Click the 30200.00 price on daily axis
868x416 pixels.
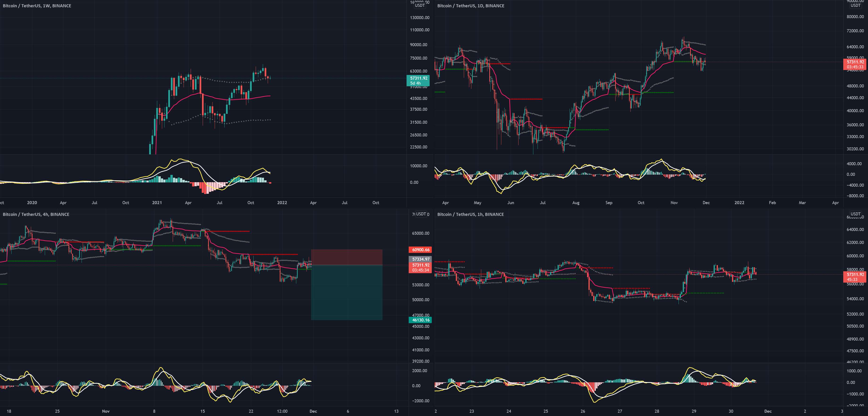(855, 149)
